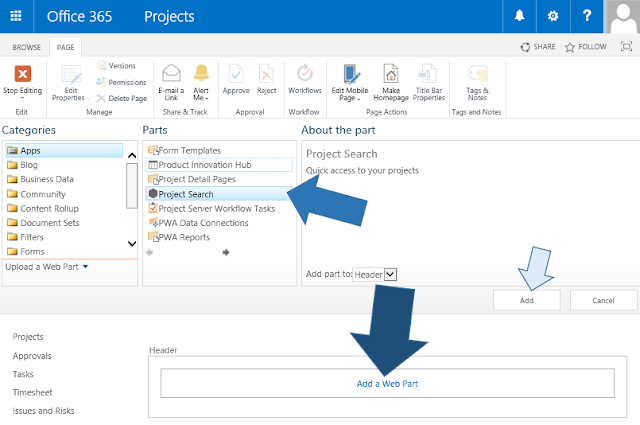Expand Upload a Web Part dropdown

47,267
